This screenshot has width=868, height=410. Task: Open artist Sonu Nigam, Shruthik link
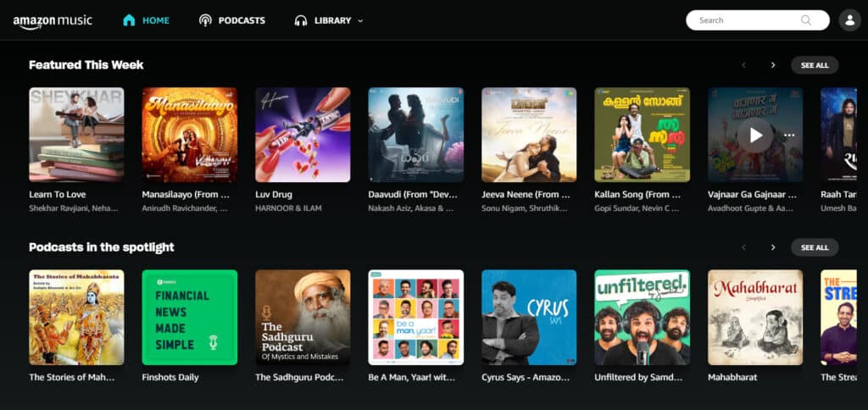[x=525, y=208]
